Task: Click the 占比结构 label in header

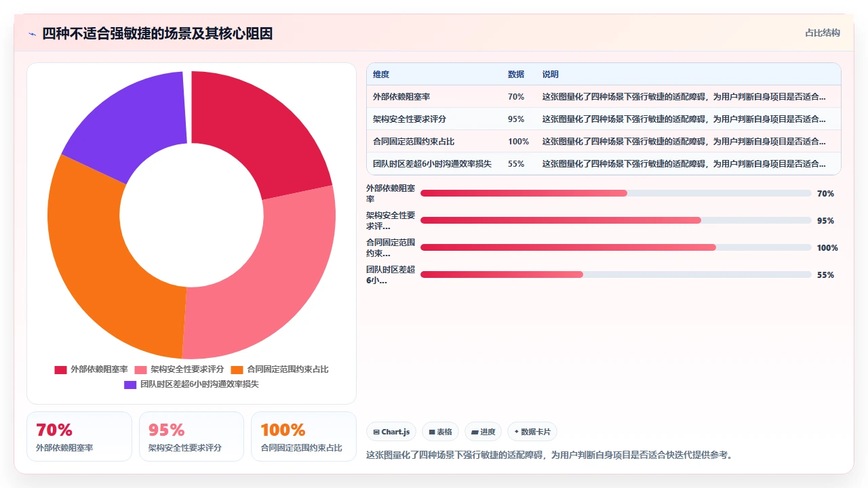Action: [823, 33]
